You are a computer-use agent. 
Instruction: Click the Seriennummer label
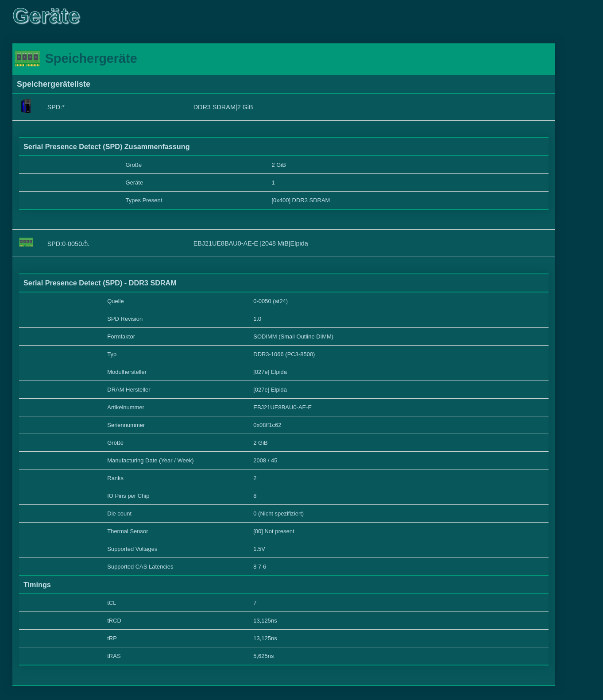tap(126, 425)
